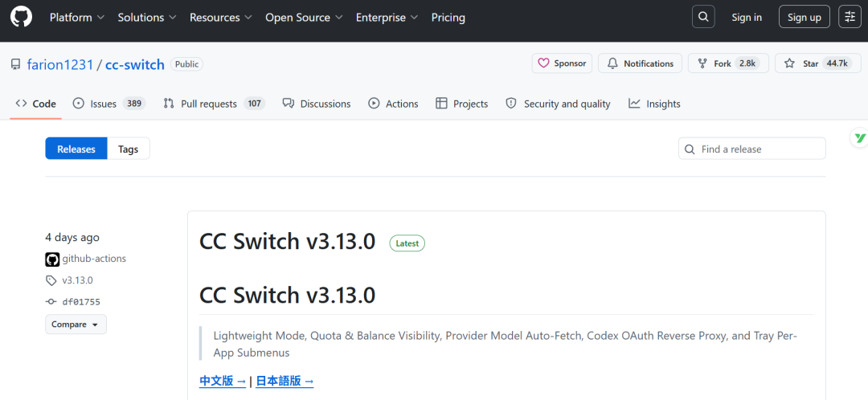The height and width of the screenshot is (400, 868).
Task: Click the Fork branch icon
Action: click(702, 63)
